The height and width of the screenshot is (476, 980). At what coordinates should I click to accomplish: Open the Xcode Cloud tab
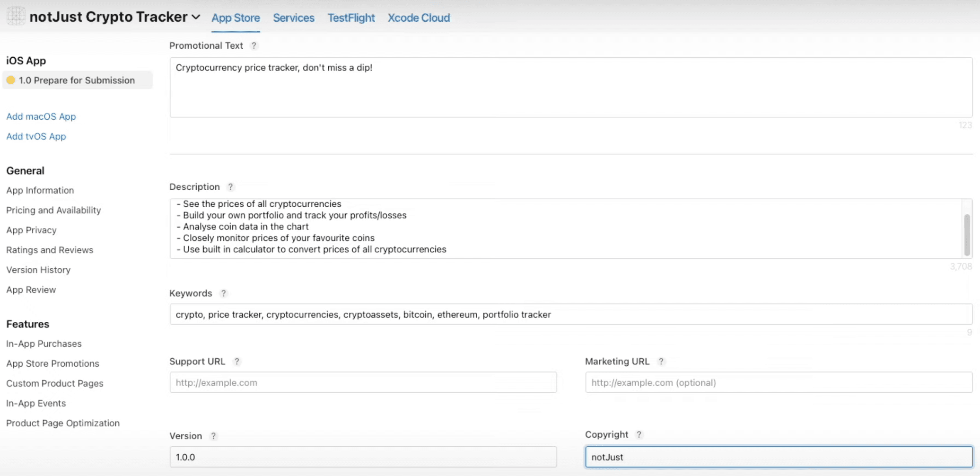pos(419,18)
